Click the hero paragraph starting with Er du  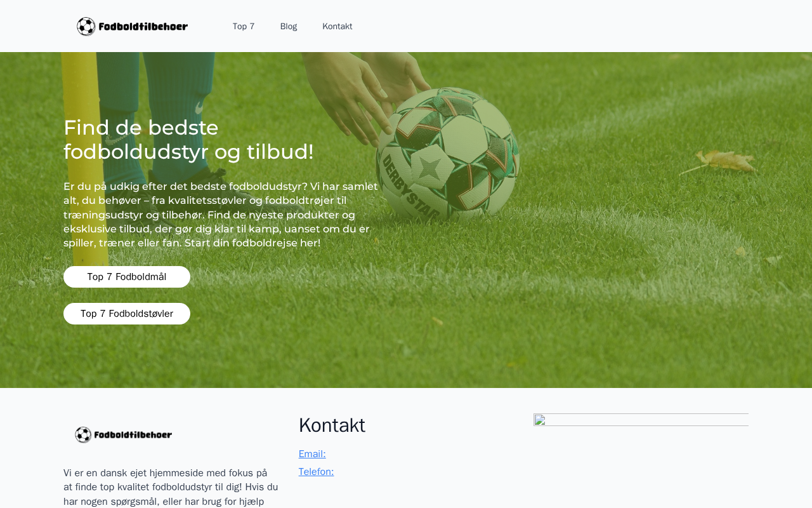(x=221, y=215)
